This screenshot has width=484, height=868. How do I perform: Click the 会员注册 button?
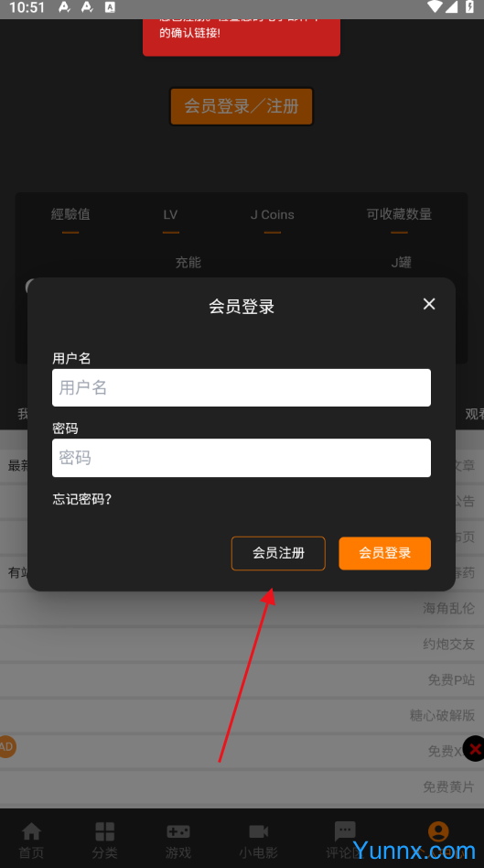(278, 553)
